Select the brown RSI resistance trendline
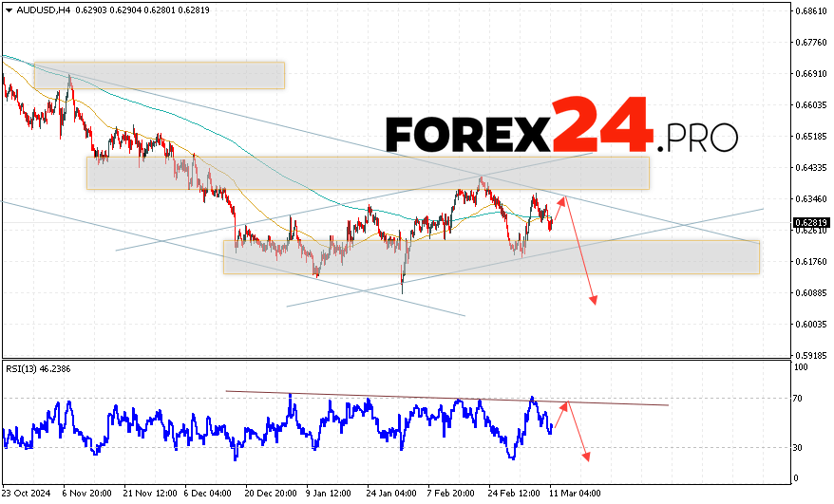The width and height of the screenshot is (834, 504). click(446, 398)
